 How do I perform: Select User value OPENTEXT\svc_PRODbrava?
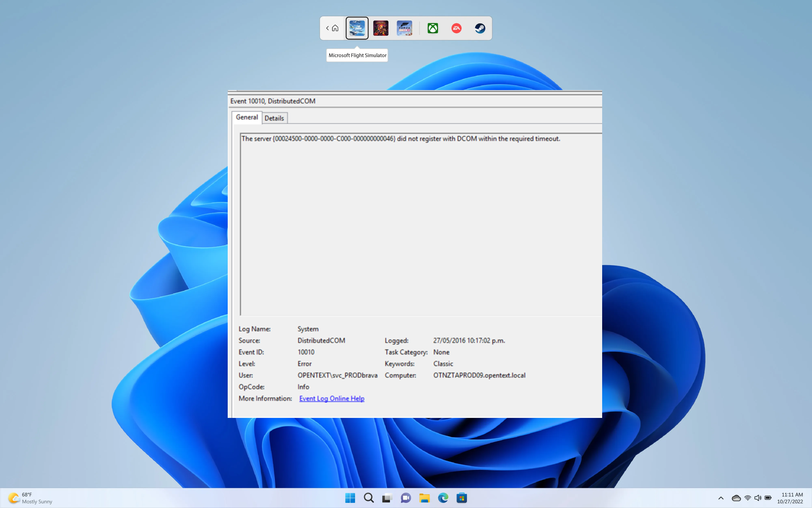click(x=338, y=375)
